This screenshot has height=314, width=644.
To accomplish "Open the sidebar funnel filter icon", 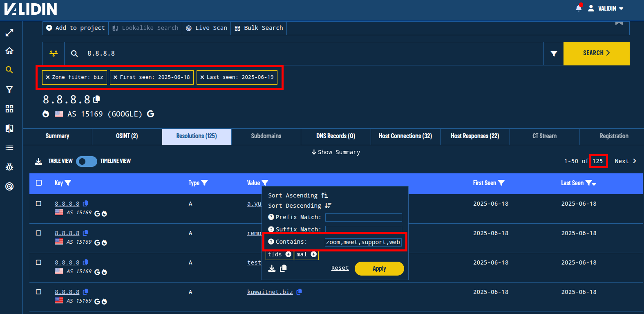I will (x=9, y=90).
